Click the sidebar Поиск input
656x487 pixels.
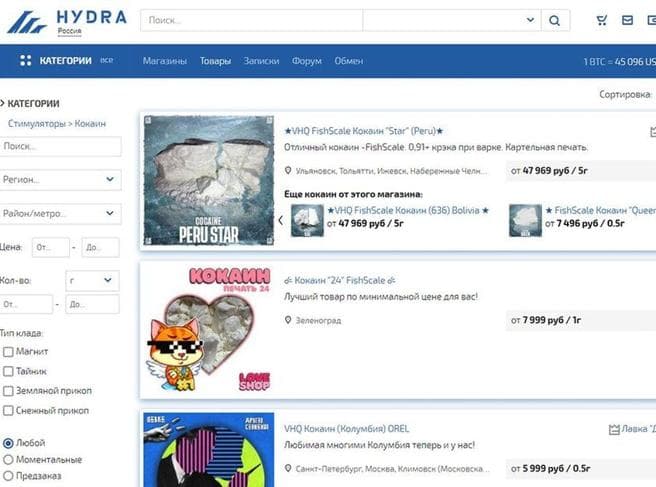[x=60, y=146]
